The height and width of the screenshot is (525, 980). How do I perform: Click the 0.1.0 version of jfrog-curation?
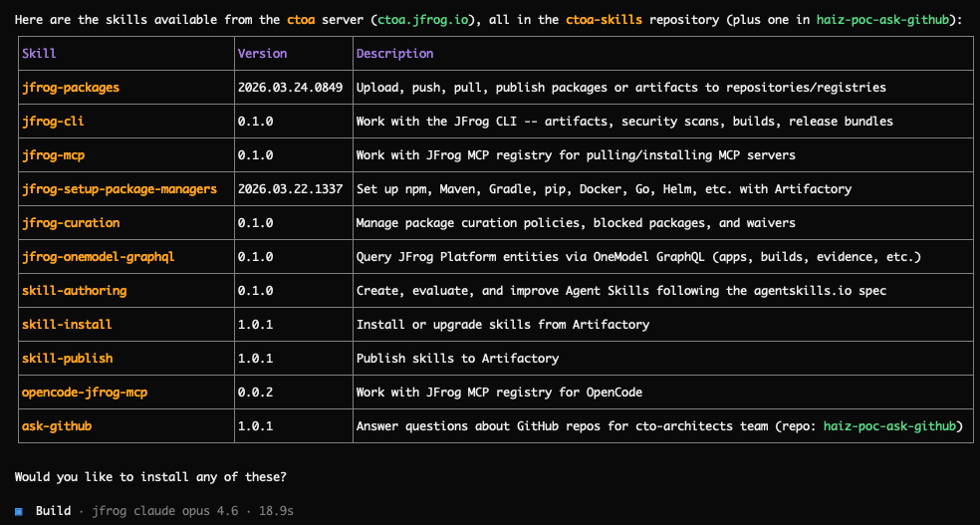coord(256,222)
